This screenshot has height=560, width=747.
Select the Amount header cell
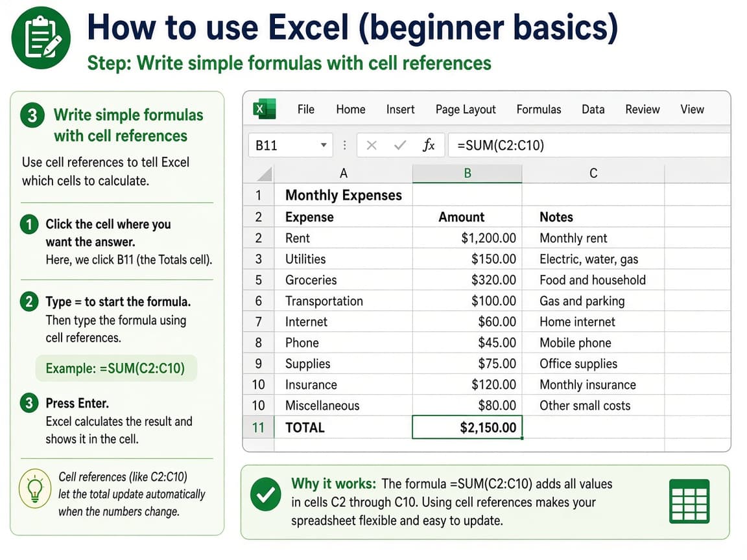pyautogui.click(x=468, y=217)
